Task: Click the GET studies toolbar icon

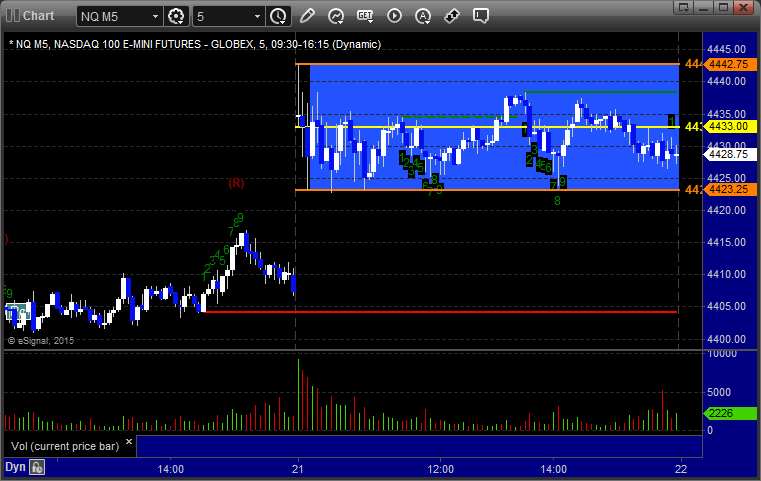Action: coord(365,16)
